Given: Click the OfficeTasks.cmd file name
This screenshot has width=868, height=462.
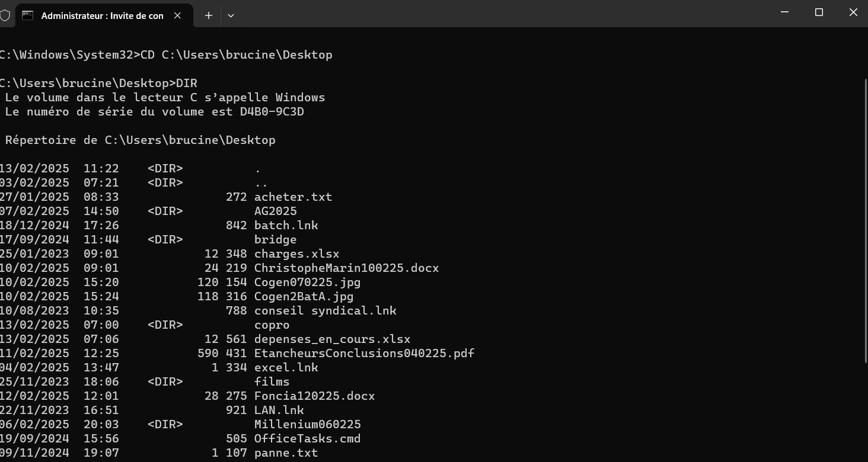Looking at the screenshot, I should pos(308,438).
